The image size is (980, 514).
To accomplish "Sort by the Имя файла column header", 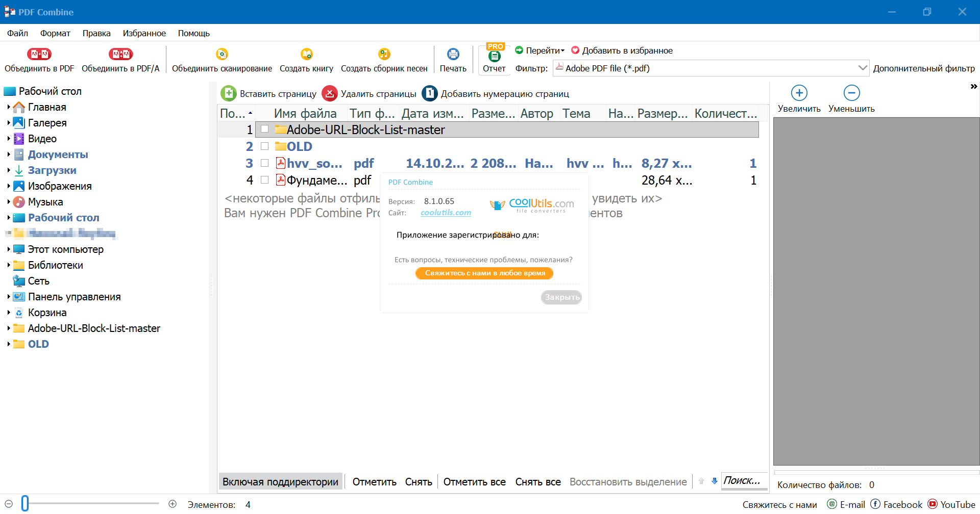I will pyautogui.click(x=305, y=113).
